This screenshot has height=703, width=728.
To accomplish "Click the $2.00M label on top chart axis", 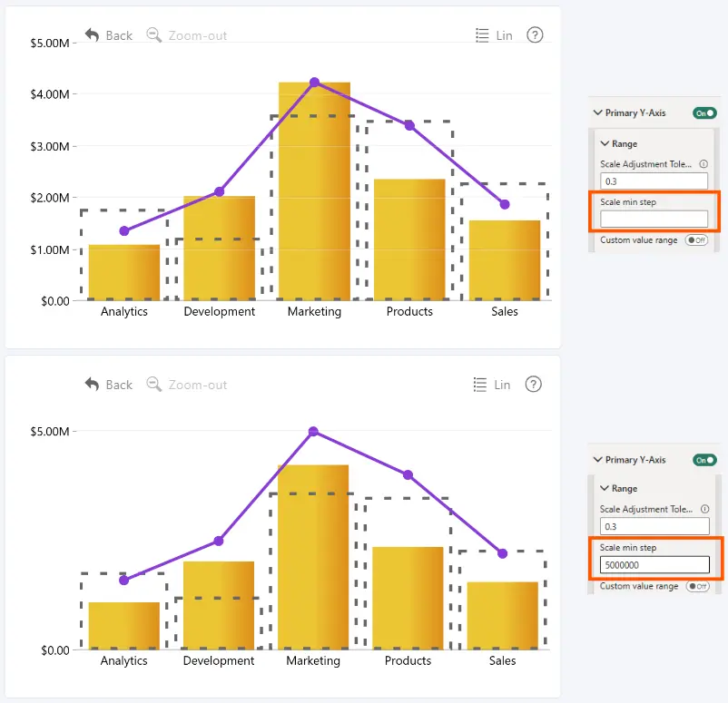I will click(50, 198).
